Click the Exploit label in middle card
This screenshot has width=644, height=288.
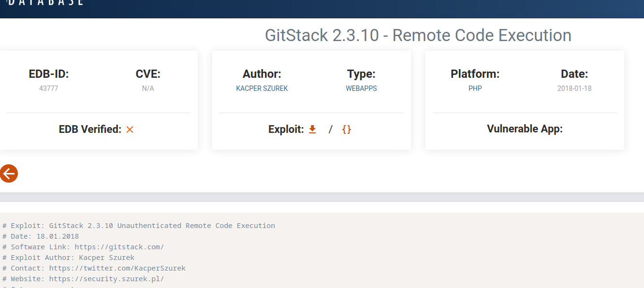[286, 130]
